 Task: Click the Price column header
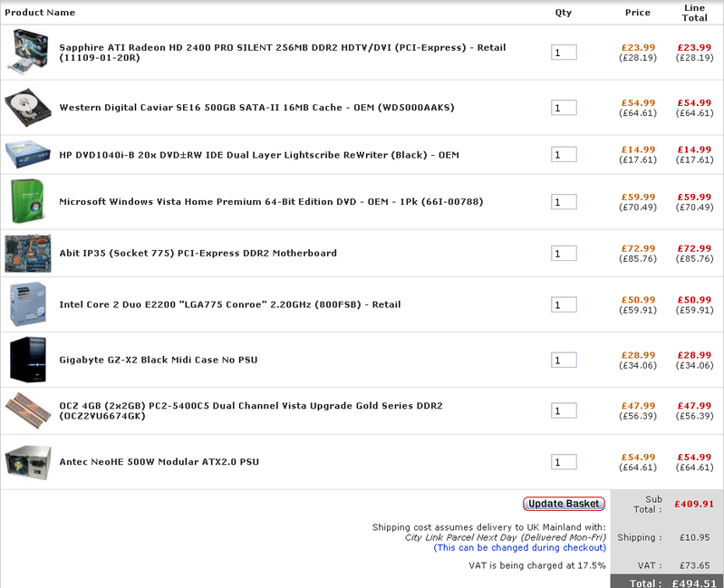(638, 13)
